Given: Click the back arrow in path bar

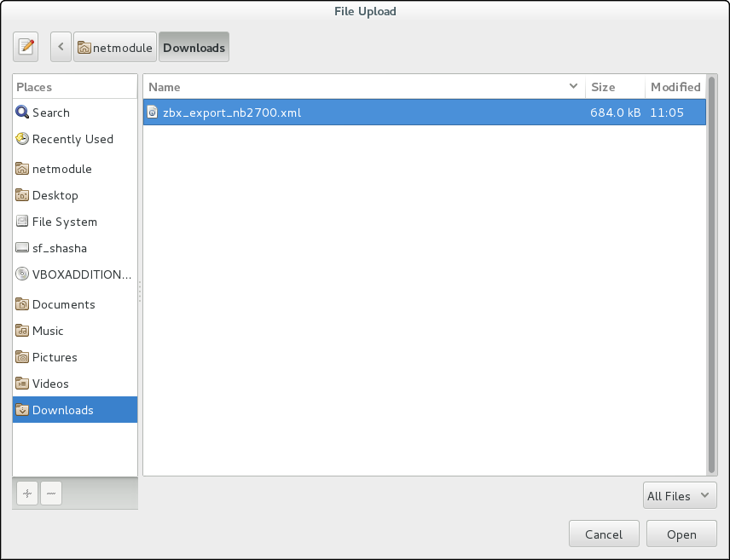Looking at the screenshot, I should [x=61, y=47].
